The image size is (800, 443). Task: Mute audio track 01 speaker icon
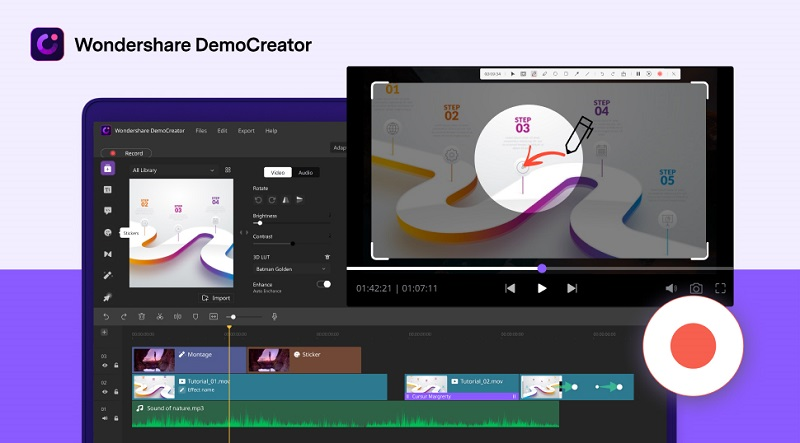coord(105,419)
